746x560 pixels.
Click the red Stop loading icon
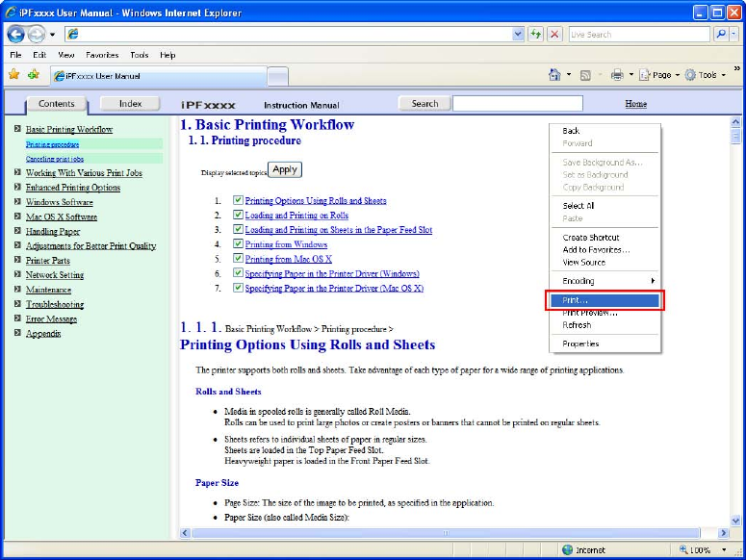pyautogui.click(x=554, y=35)
